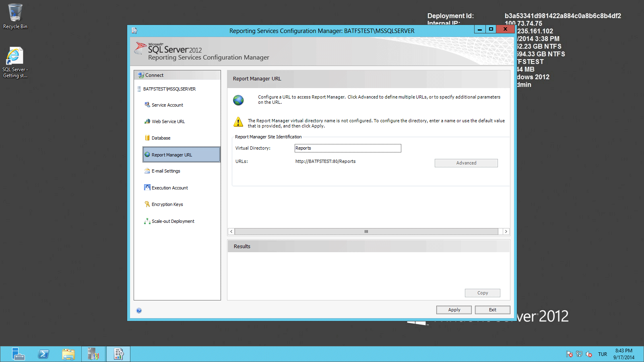Go to E-mail Settings
This screenshot has width=644, height=362.
coord(165,171)
